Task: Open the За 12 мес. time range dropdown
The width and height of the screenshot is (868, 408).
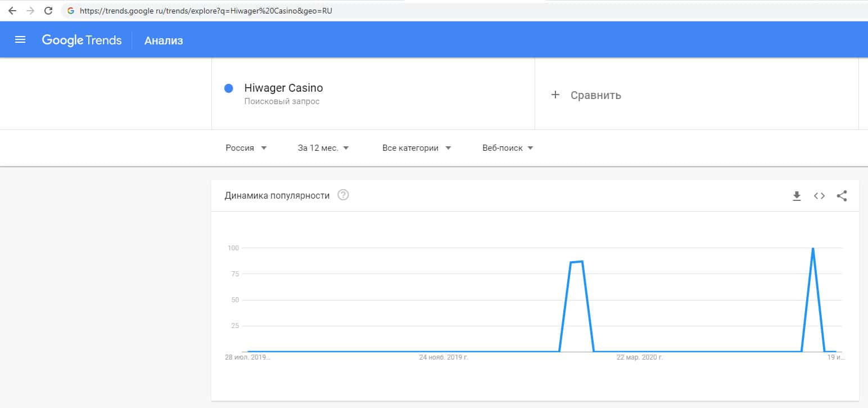Action: click(324, 148)
